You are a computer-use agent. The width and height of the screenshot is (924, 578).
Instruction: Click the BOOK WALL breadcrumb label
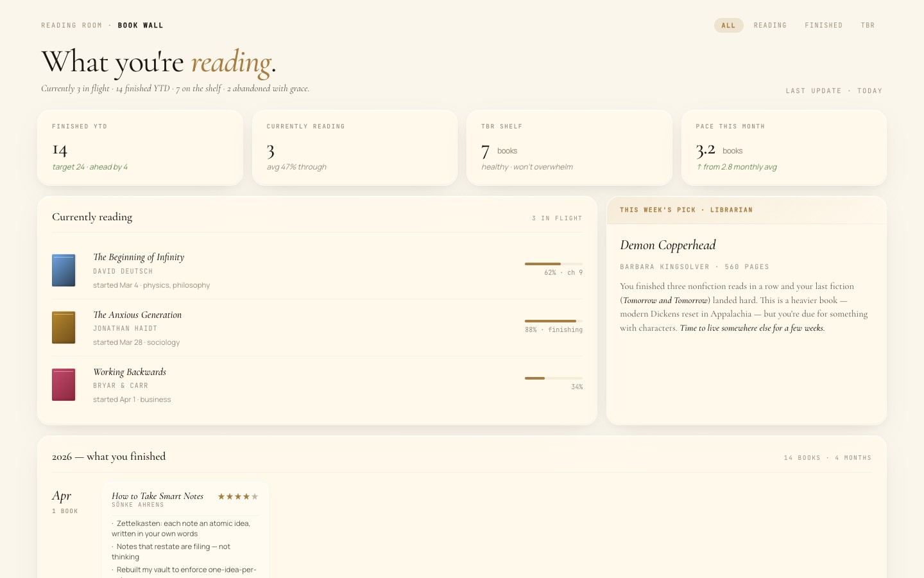(141, 26)
